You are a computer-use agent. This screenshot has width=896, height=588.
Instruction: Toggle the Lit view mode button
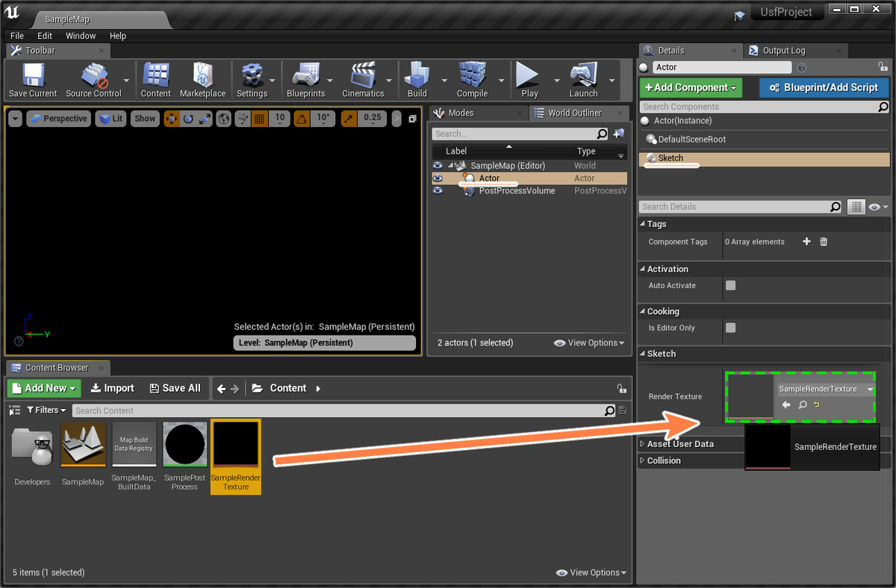(110, 119)
